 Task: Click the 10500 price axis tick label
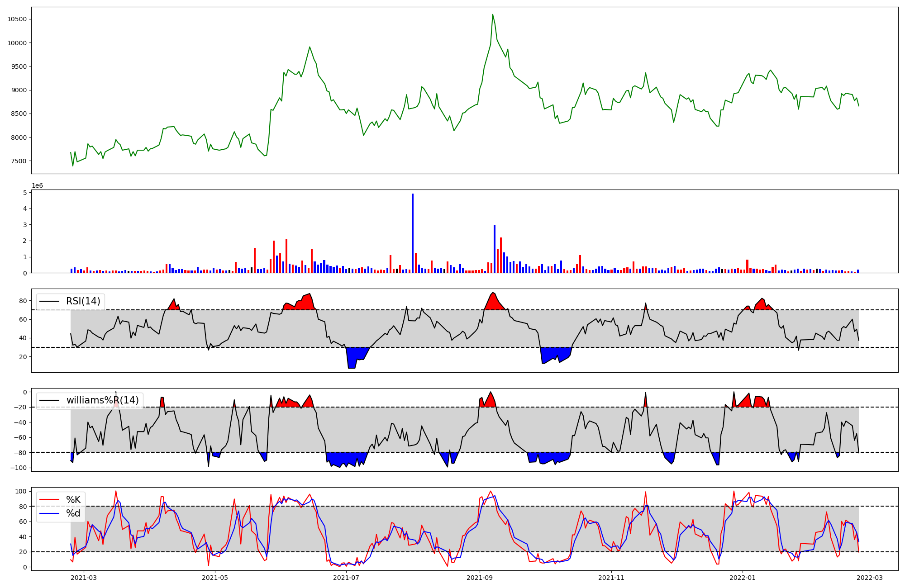point(17,19)
